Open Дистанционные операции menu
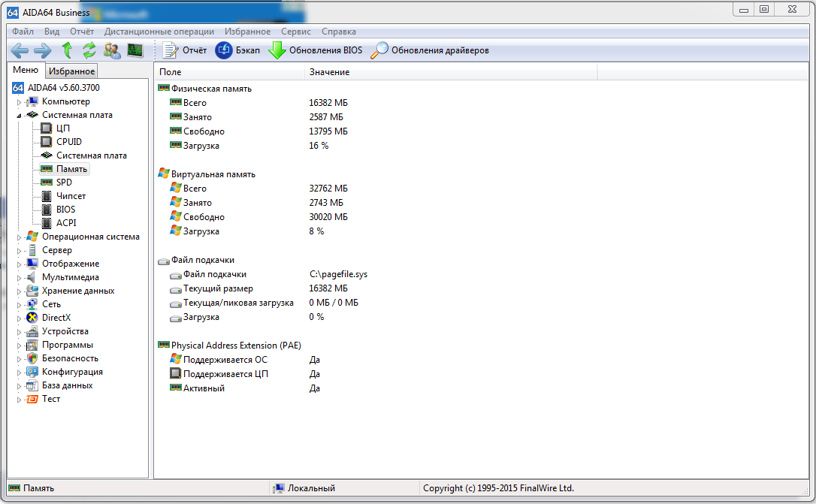The width and height of the screenshot is (816, 504). point(159,32)
